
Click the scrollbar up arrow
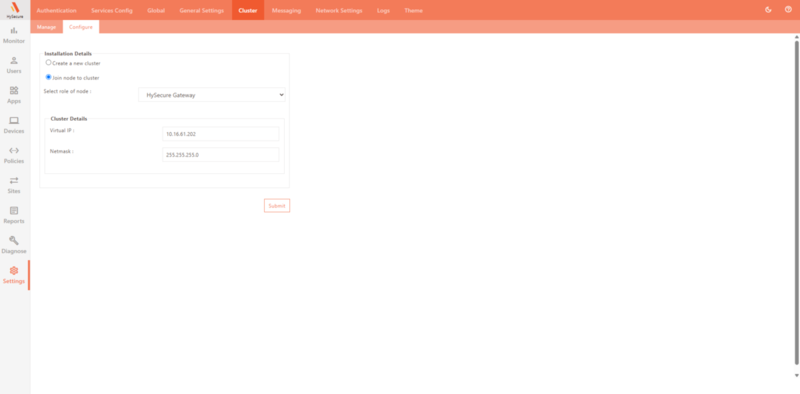pyautogui.click(x=796, y=37)
